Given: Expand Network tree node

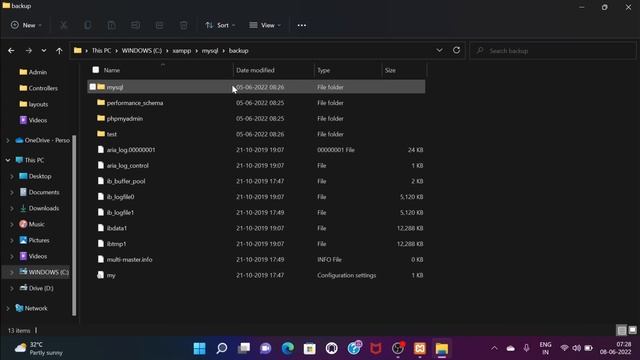Looking at the screenshot, I should pyautogui.click(x=8, y=308).
